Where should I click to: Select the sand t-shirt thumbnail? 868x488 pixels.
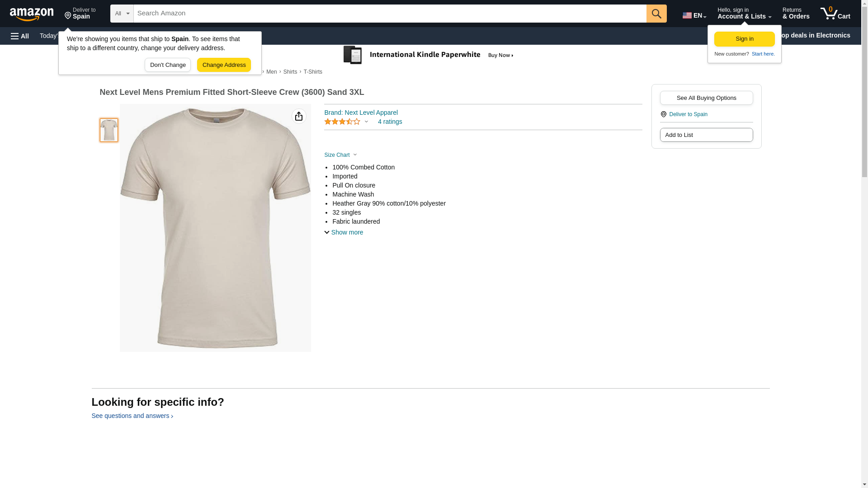[109, 130]
